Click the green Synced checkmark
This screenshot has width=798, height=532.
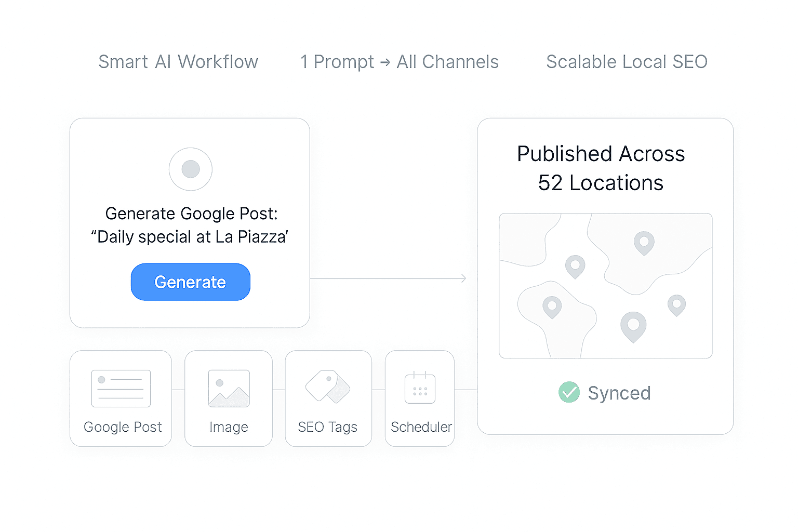pyautogui.click(x=569, y=392)
